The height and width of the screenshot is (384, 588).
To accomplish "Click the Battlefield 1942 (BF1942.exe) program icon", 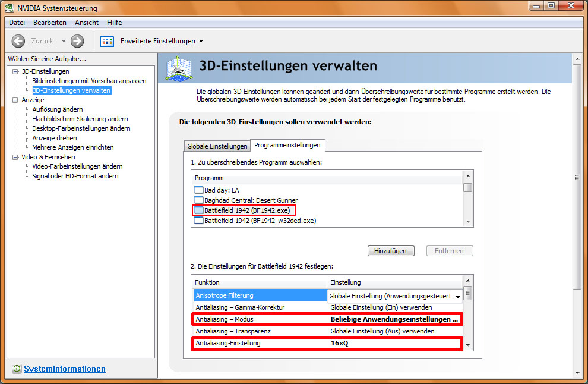I will [x=198, y=210].
